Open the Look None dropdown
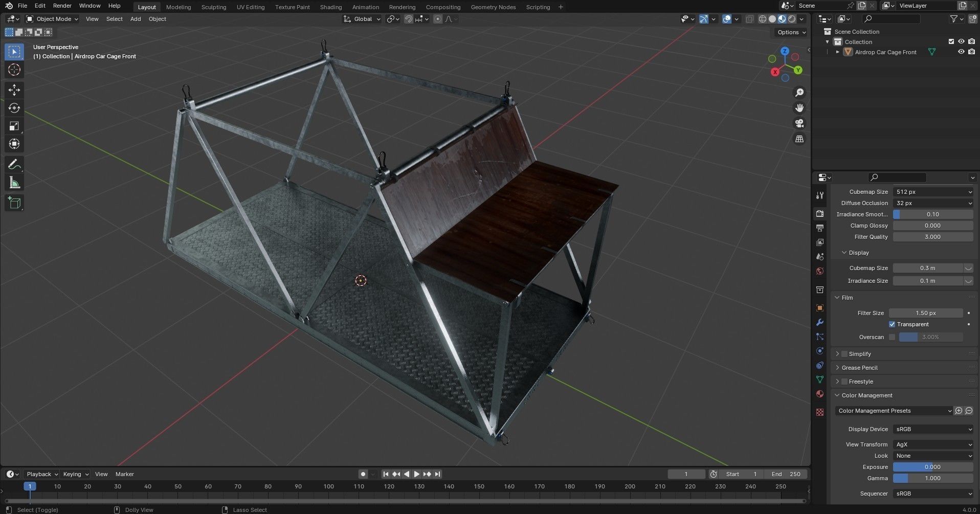 (x=933, y=456)
